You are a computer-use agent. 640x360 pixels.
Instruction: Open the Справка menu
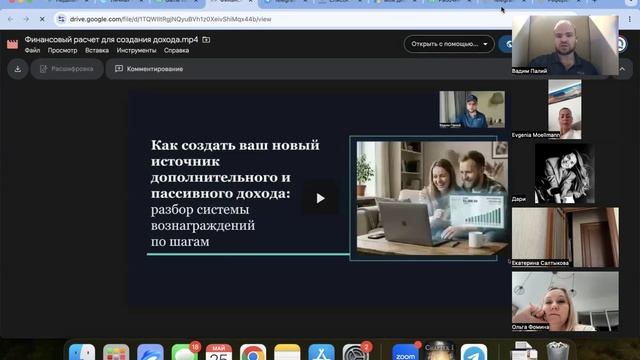point(176,50)
